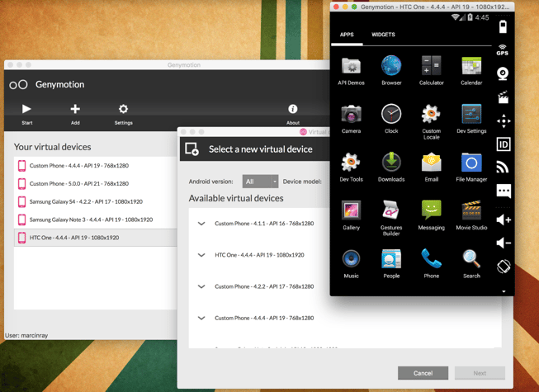This screenshot has height=392, width=539.
Task: Open the Dev Tools app icon
Action: click(351, 163)
